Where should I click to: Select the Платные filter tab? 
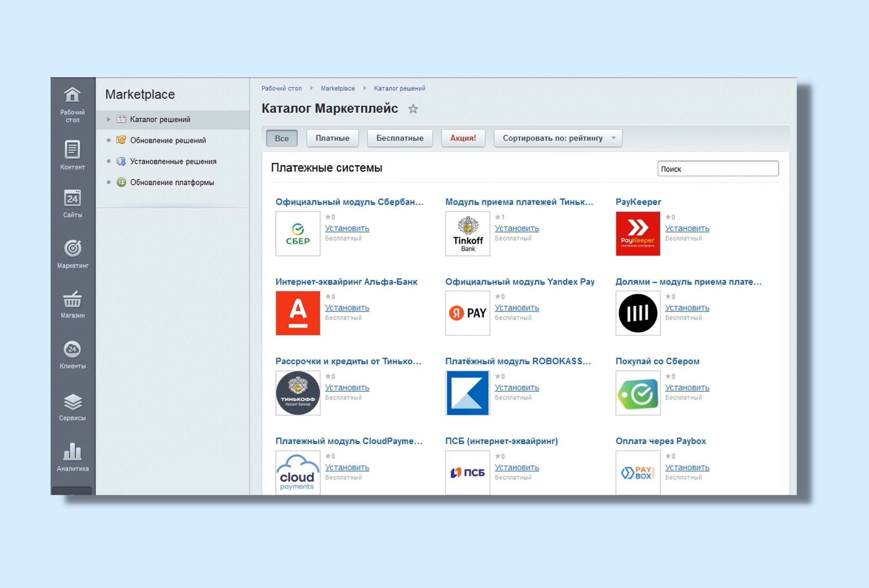[x=332, y=138]
